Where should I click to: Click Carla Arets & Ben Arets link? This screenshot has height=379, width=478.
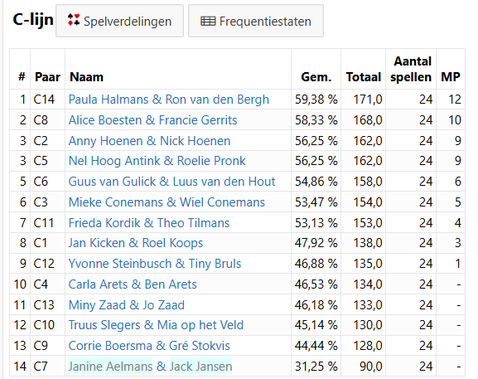pyautogui.click(x=133, y=284)
